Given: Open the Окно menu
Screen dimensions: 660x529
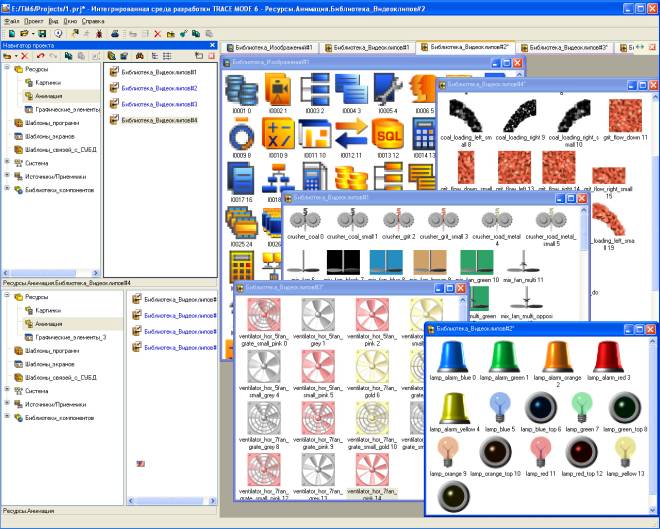Looking at the screenshot, I should coord(69,19).
